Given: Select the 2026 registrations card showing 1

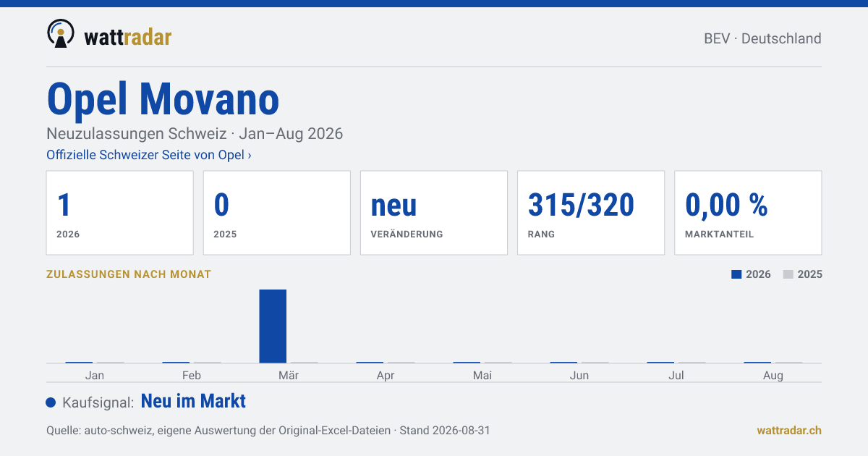Looking at the screenshot, I should [x=120, y=213].
